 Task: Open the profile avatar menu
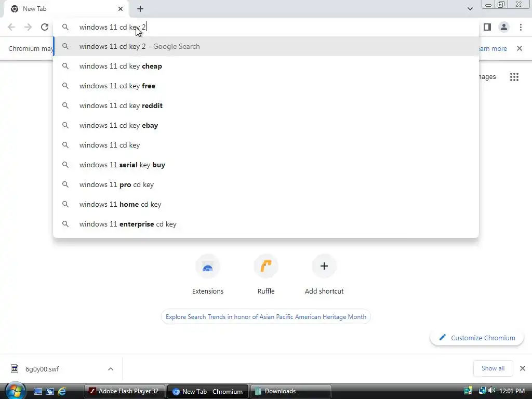coord(504,27)
